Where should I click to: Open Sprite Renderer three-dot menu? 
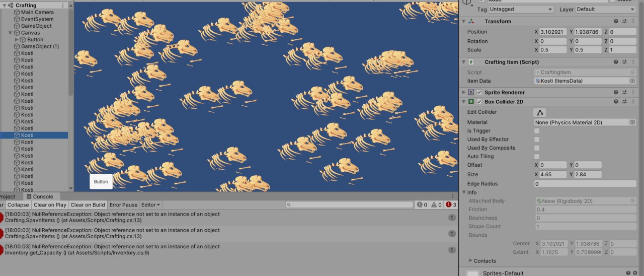(632, 93)
